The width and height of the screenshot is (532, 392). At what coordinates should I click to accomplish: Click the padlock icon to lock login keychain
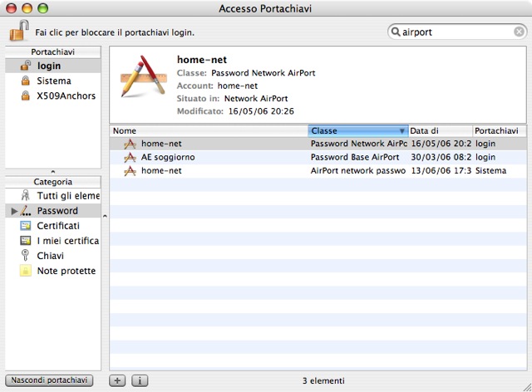(19, 31)
